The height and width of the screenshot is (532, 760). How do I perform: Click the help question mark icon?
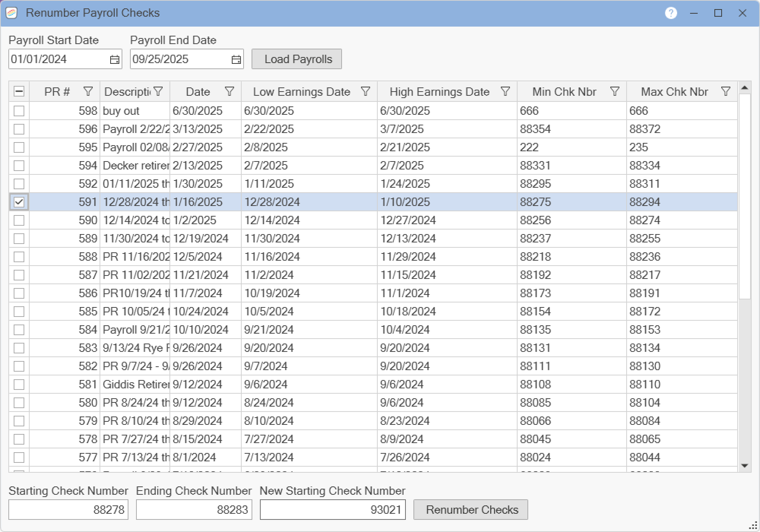671,13
